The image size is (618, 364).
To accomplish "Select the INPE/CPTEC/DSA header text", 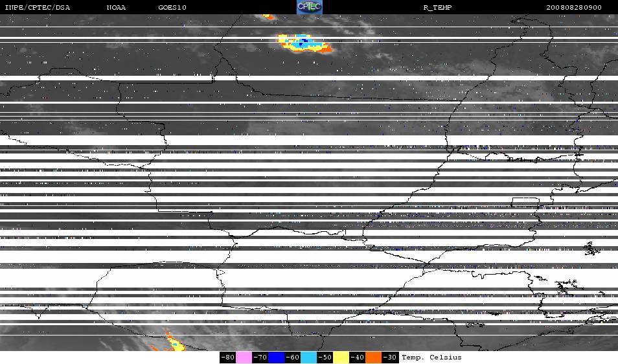I will (38, 8).
